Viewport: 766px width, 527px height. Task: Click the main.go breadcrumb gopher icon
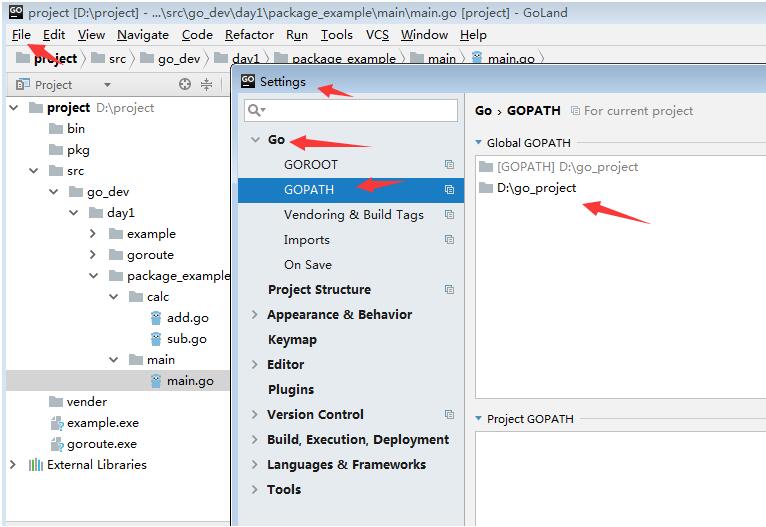(x=477, y=58)
